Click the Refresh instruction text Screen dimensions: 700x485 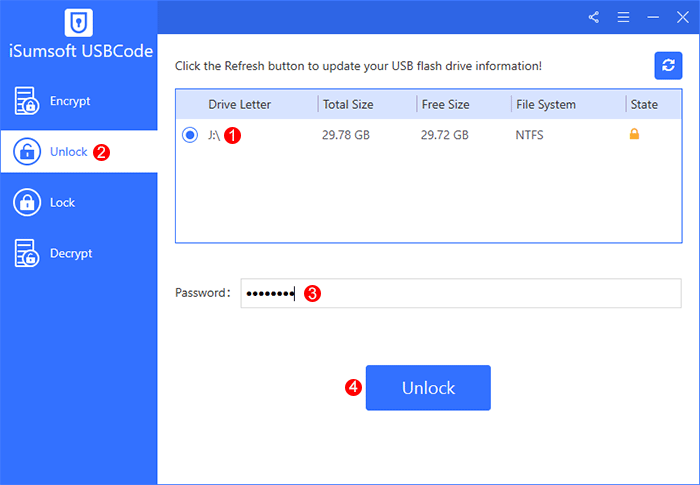pos(358,66)
